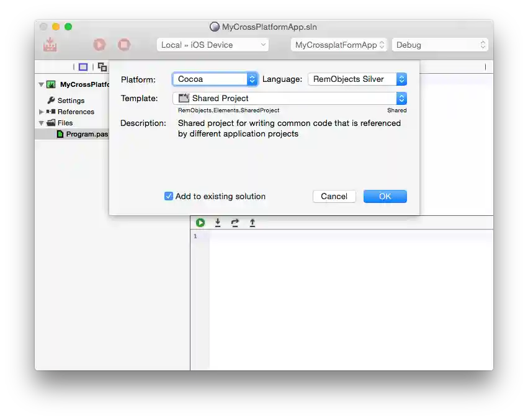
Task: Click the green Continue debug icon
Action: (200, 223)
